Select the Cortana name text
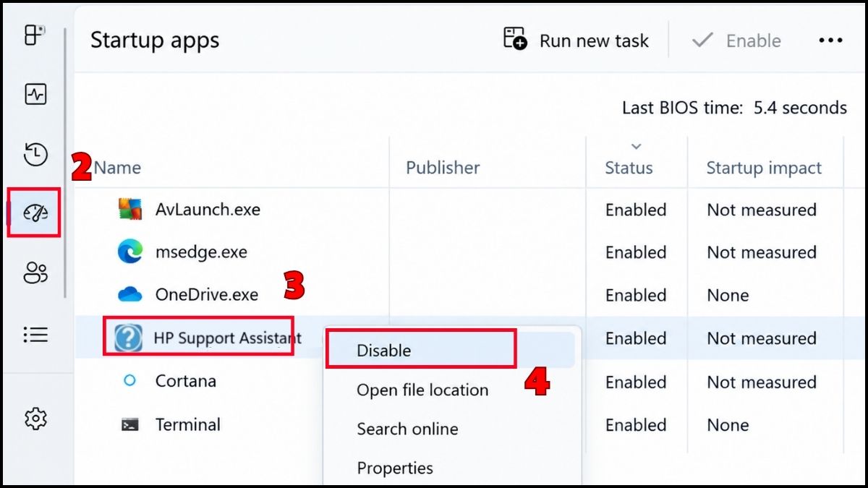 coord(186,380)
